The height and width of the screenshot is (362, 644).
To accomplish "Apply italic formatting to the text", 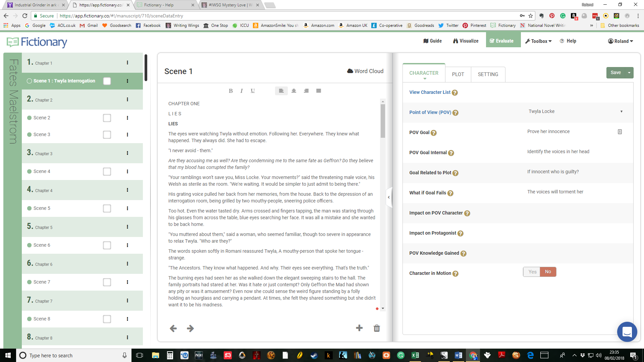I will pos(241,91).
